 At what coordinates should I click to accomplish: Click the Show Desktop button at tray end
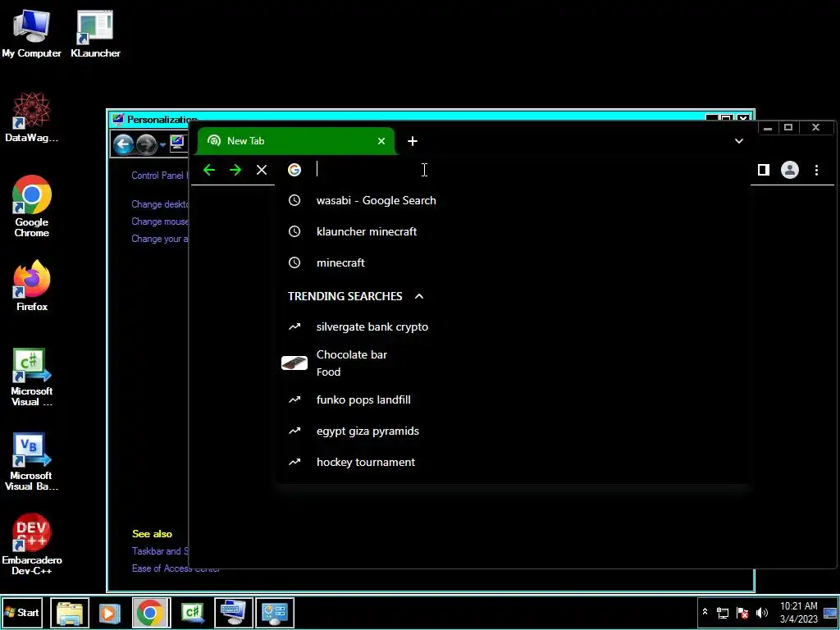[832, 612]
